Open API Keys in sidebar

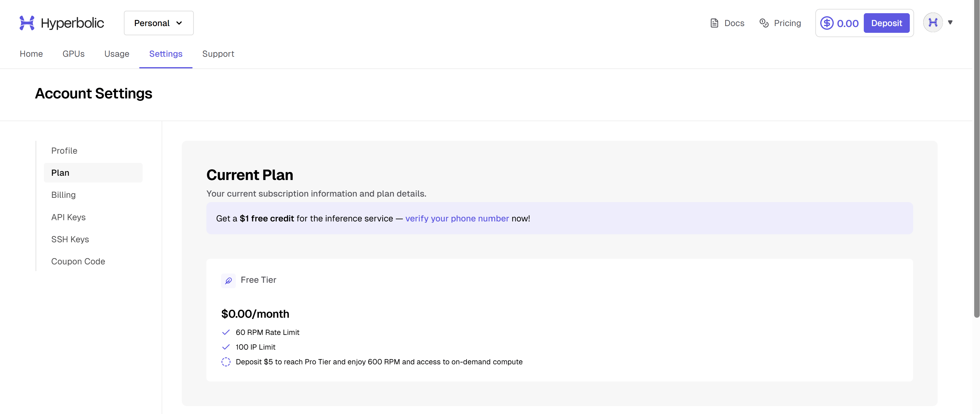(x=93, y=217)
